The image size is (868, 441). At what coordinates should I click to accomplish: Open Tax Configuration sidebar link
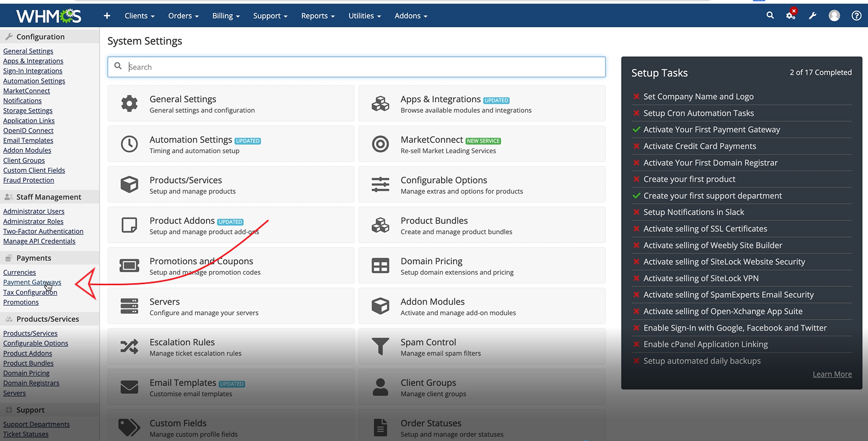click(30, 292)
